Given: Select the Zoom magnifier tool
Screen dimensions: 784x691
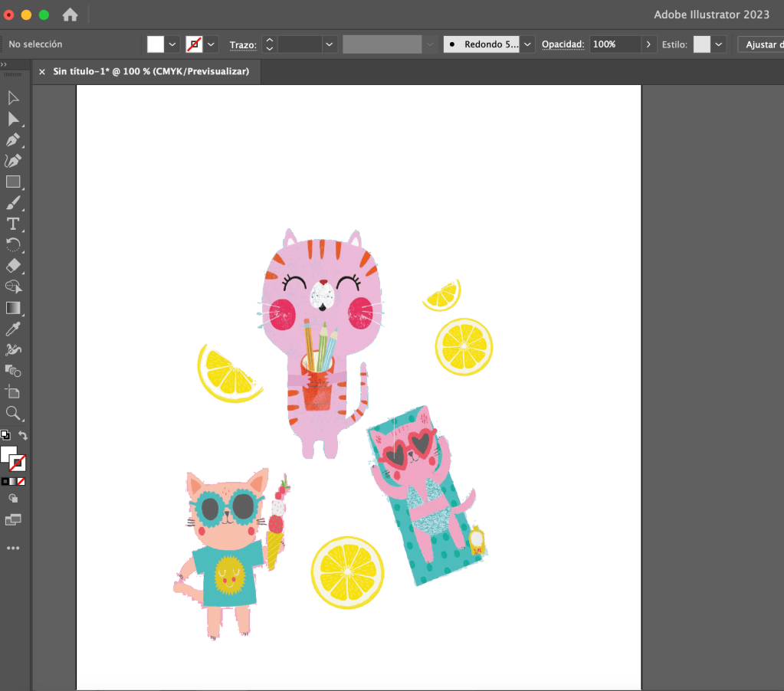Looking at the screenshot, I should pos(13,414).
